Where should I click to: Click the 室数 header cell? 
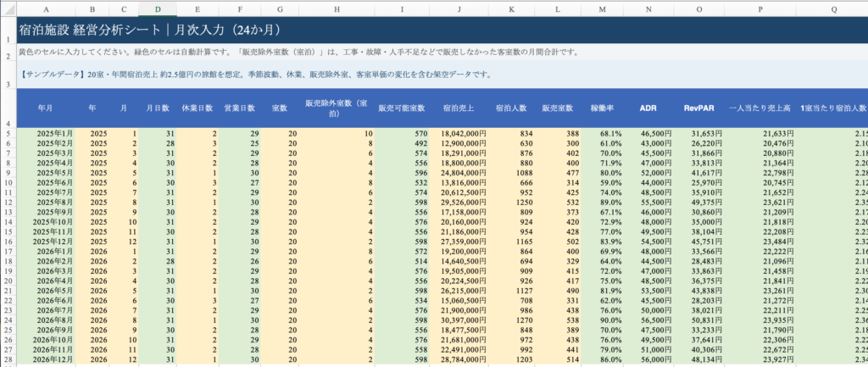280,108
